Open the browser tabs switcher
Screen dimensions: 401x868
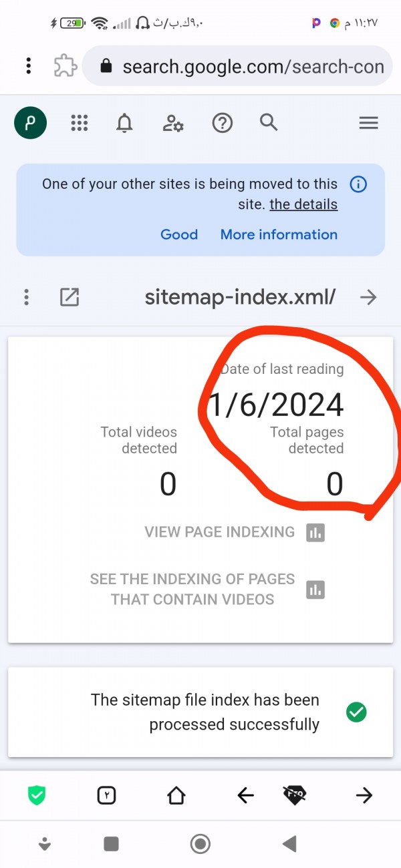coord(107,795)
